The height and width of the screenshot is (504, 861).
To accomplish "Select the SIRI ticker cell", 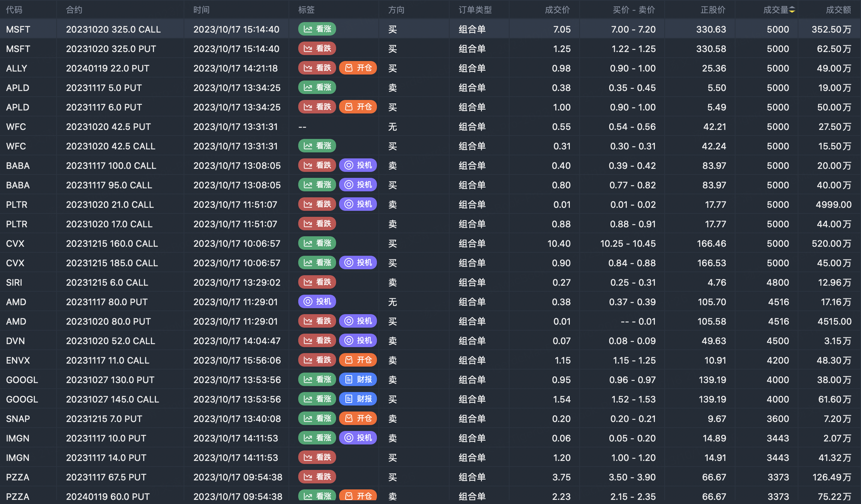I will 14,282.
